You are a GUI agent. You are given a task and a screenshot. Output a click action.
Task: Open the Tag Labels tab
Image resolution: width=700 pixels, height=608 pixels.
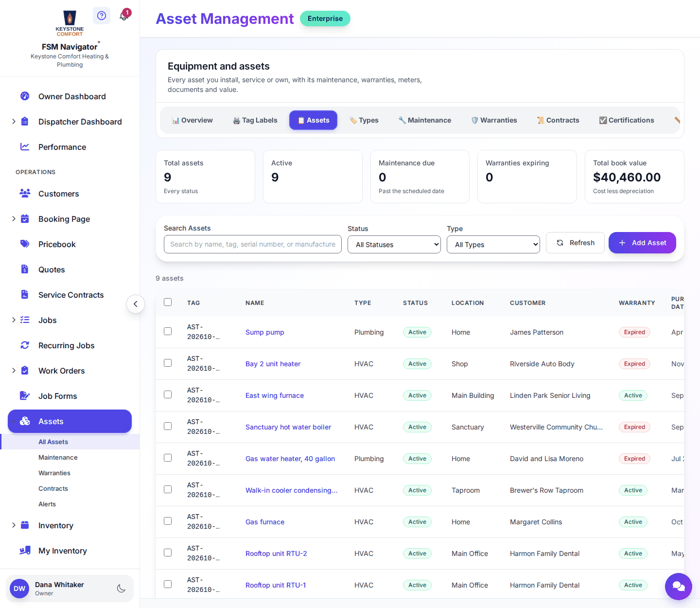pyautogui.click(x=255, y=120)
